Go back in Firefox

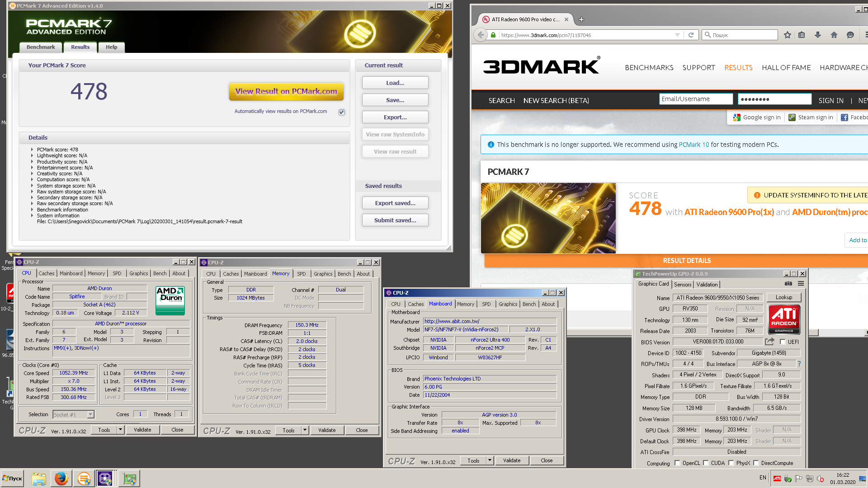[x=481, y=35]
